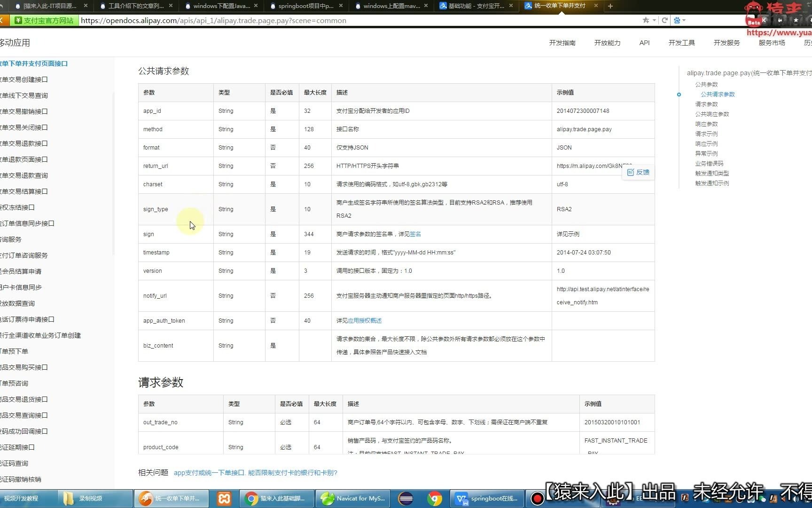Image resolution: width=812 pixels, height=508 pixels.
Task: Open a new browser tab with plus button
Action: (610, 6)
